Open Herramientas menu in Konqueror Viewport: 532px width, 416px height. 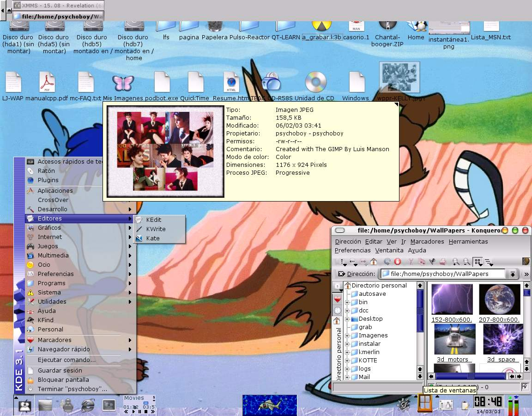468,241
